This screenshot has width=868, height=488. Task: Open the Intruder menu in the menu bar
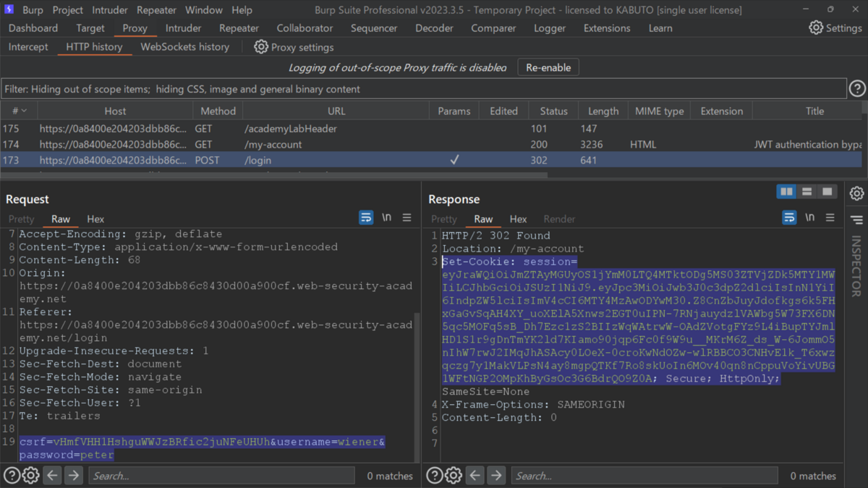[x=110, y=10]
